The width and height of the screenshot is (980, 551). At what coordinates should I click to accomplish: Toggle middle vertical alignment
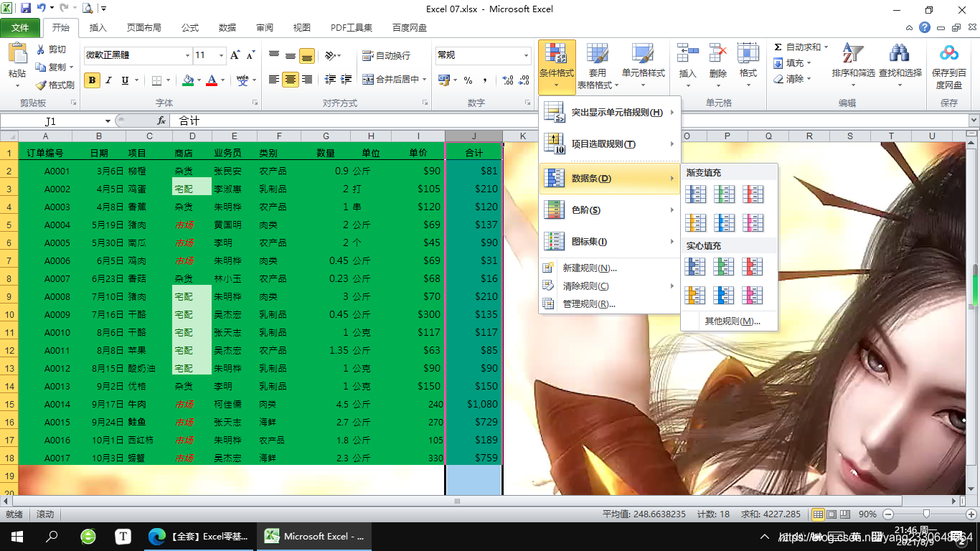point(291,55)
